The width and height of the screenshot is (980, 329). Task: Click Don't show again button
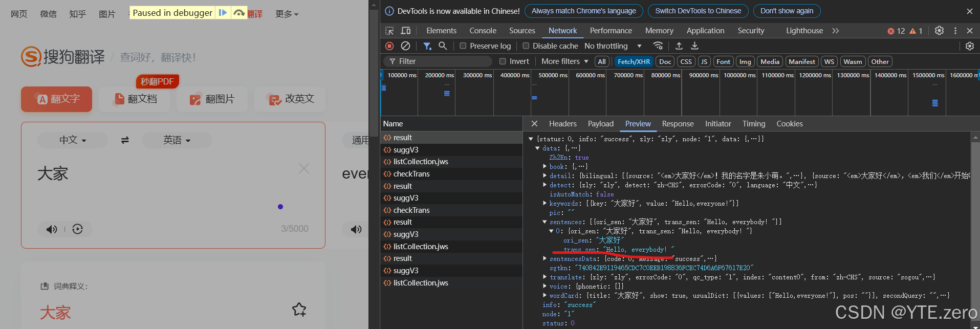(x=787, y=11)
